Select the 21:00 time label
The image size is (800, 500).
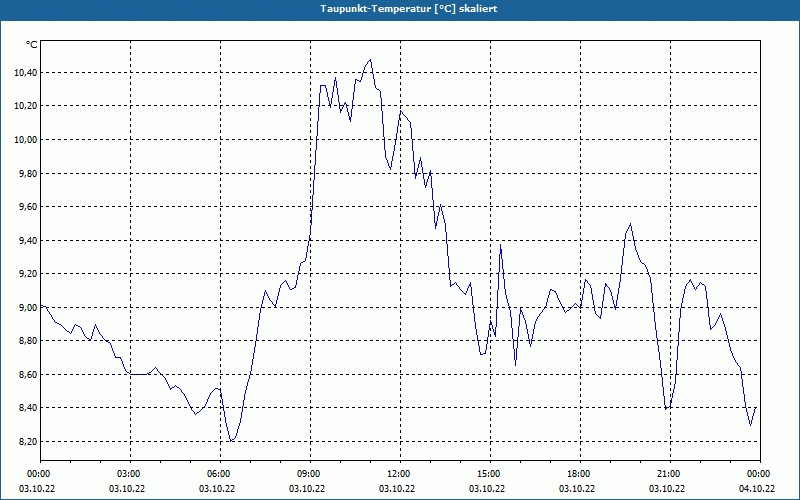coord(670,474)
